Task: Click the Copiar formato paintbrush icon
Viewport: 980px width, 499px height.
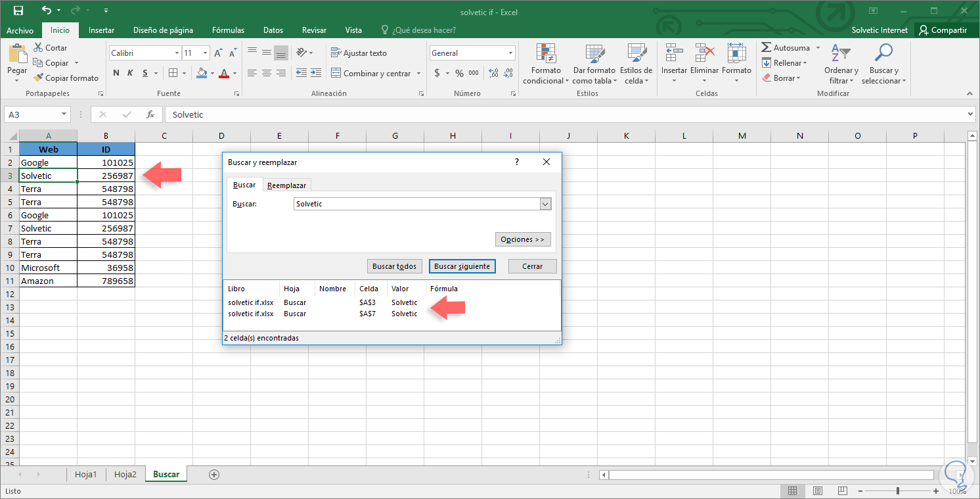Action: point(39,78)
